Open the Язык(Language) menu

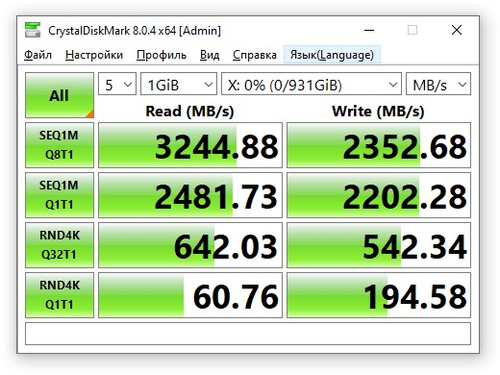(332, 55)
